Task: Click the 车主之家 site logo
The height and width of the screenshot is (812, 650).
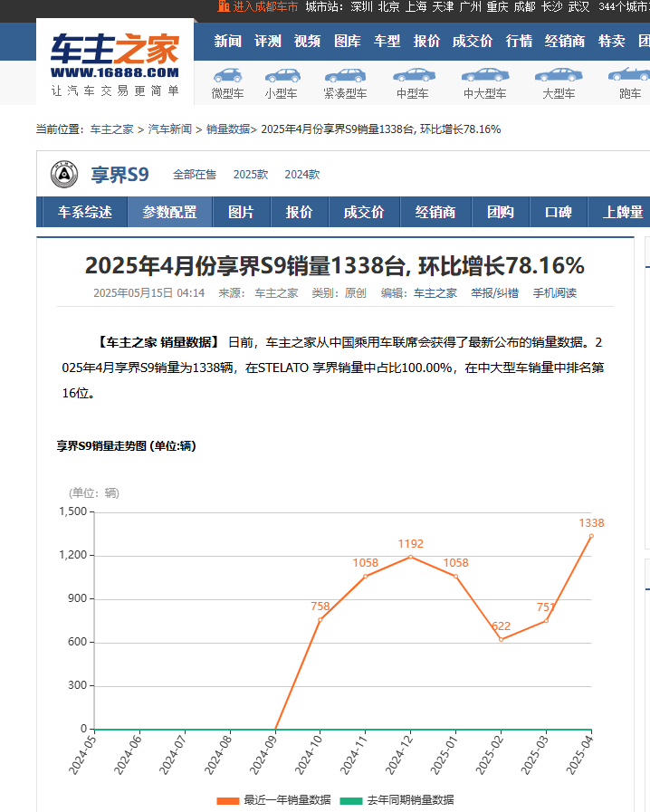Action: (x=115, y=64)
